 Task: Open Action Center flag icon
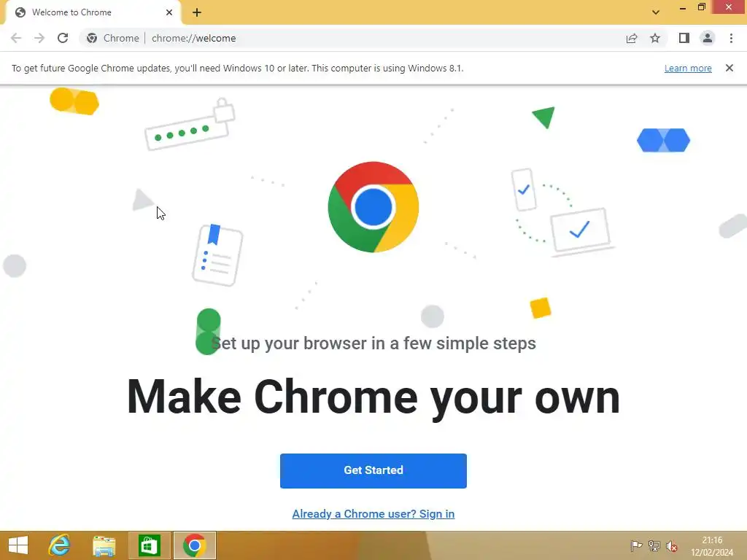tap(636, 546)
